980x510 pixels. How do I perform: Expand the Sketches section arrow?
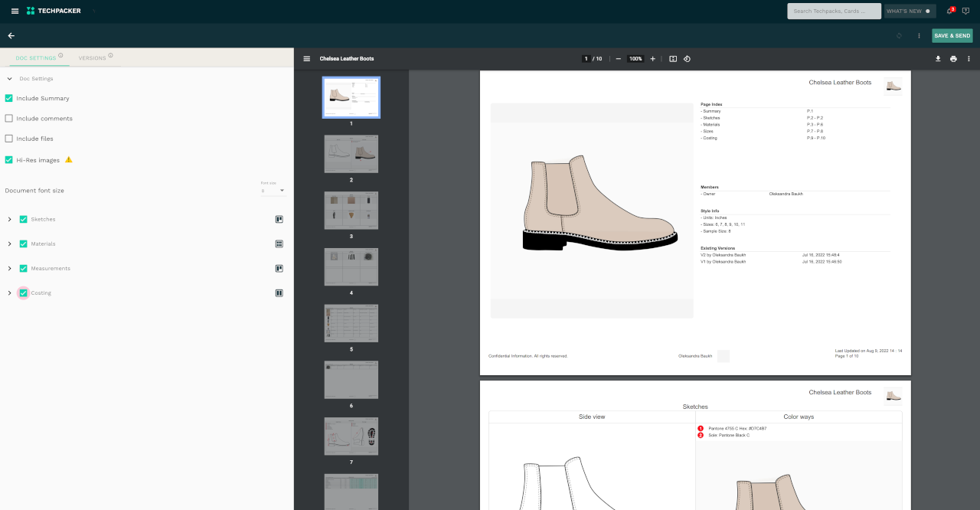point(10,219)
